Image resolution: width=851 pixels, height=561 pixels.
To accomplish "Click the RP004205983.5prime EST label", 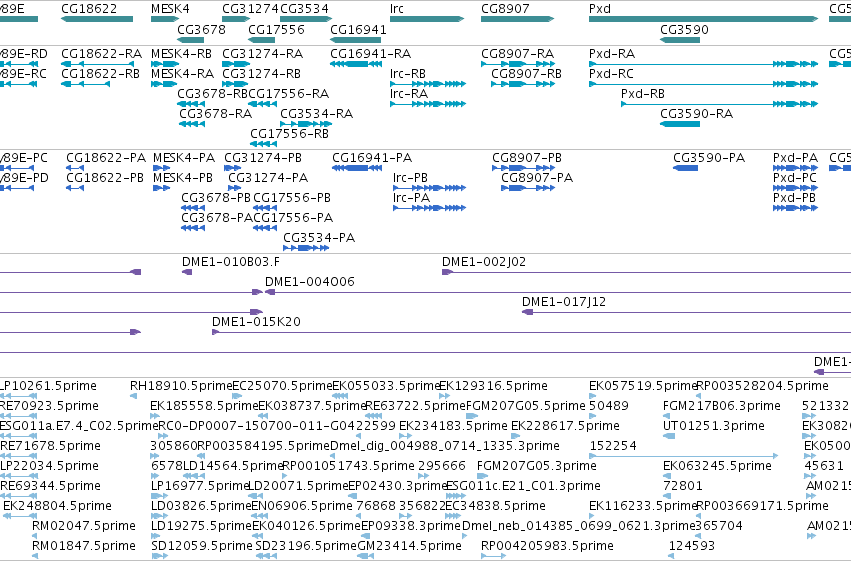I will [547, 546].
